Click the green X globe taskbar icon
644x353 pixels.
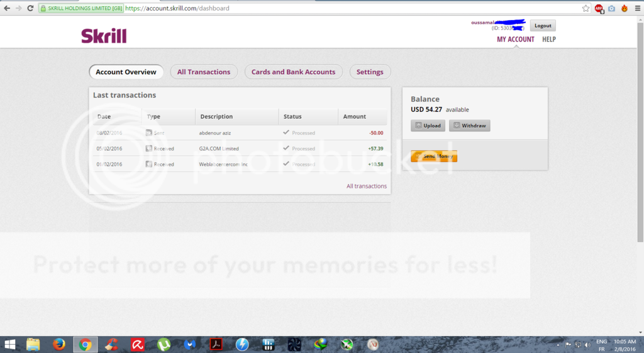347,345
